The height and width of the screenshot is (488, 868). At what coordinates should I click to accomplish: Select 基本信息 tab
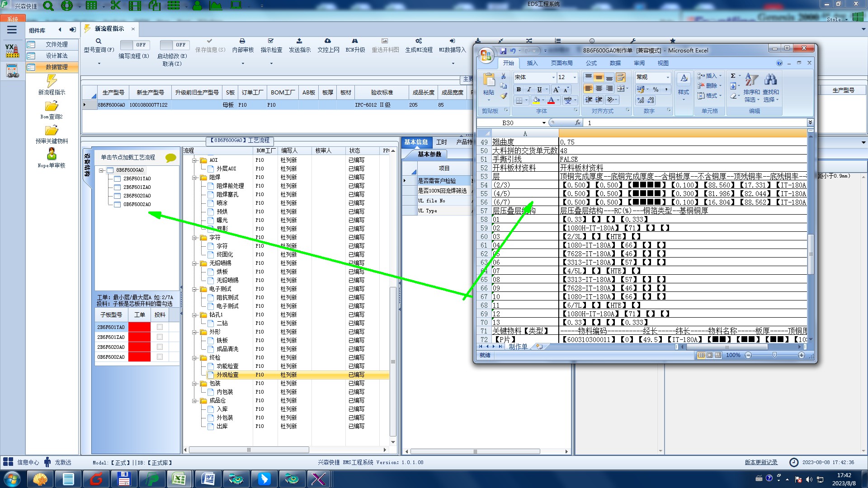416,142
